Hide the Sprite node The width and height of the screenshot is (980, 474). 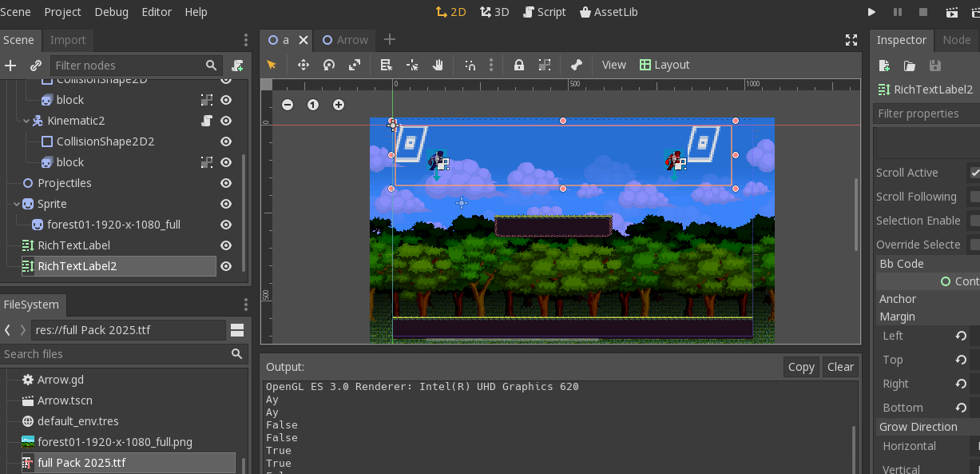pyautogui.click(x=226, y=204)
